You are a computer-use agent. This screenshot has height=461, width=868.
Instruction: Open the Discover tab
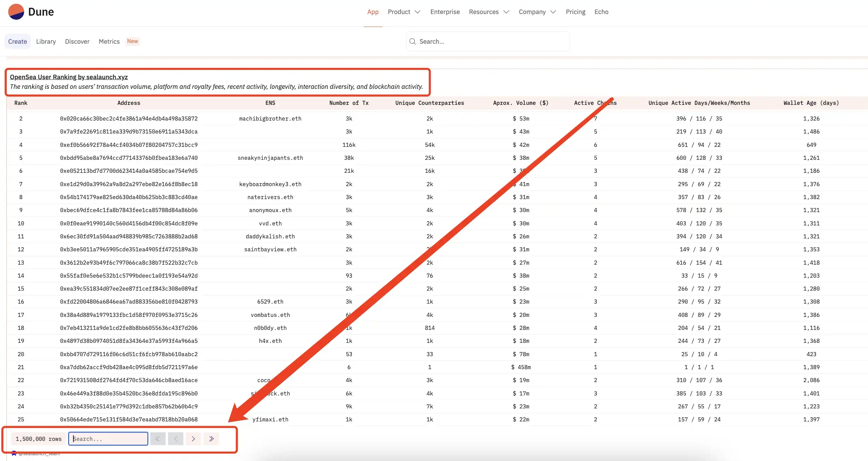(77, 41)
